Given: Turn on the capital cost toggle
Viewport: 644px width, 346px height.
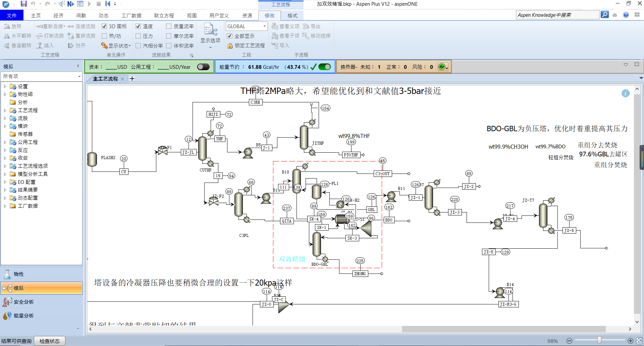Looking at the screenshot, I should tap(203, 67).
